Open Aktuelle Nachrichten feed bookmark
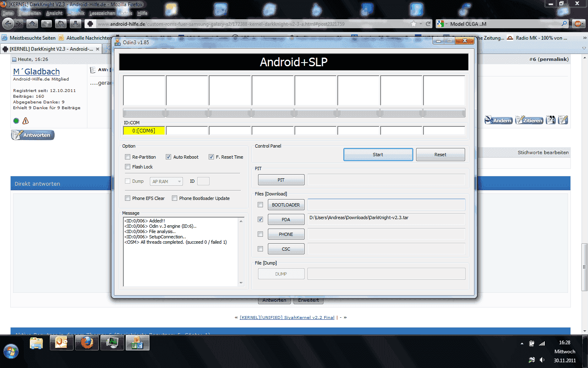The width and height of the screenshot is (588, 368). pos(85,38)
